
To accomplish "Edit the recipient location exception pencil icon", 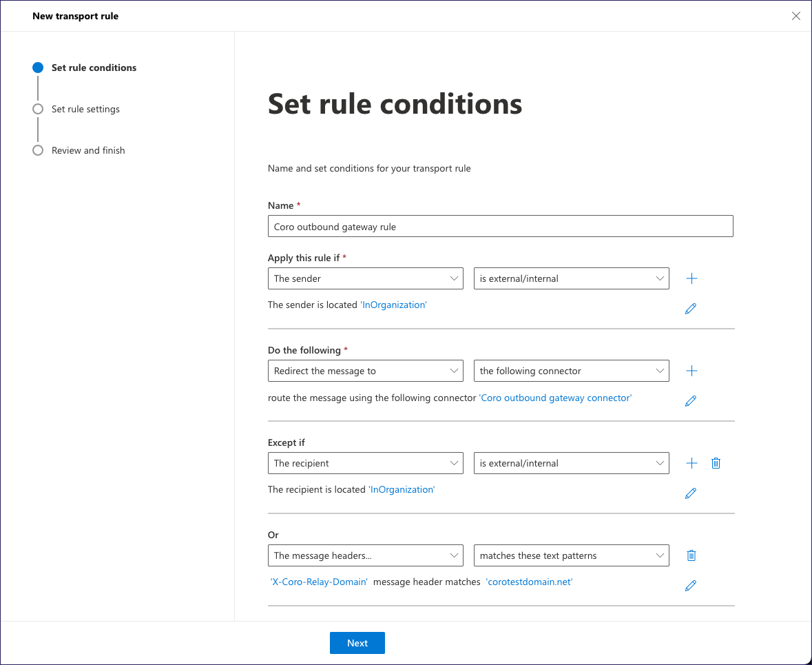I will [691, 493].
